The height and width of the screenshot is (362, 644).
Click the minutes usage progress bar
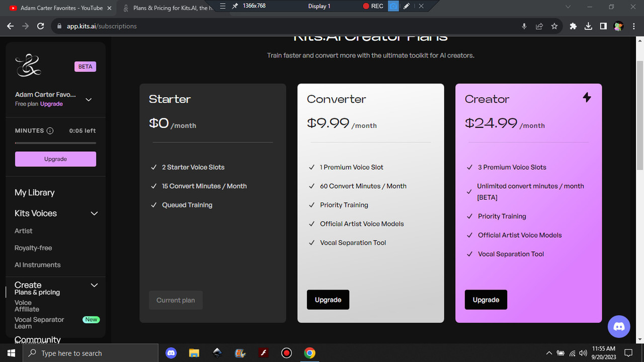click(55, 143)
